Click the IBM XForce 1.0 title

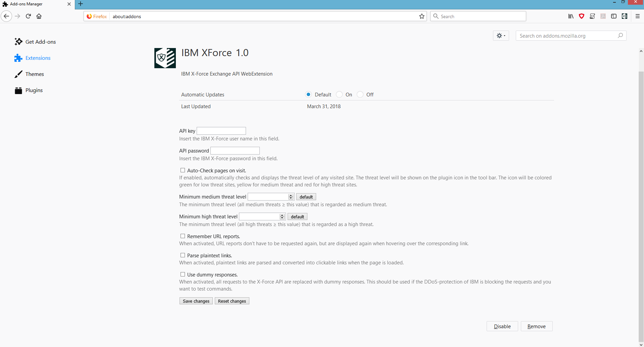pos(215,53)
